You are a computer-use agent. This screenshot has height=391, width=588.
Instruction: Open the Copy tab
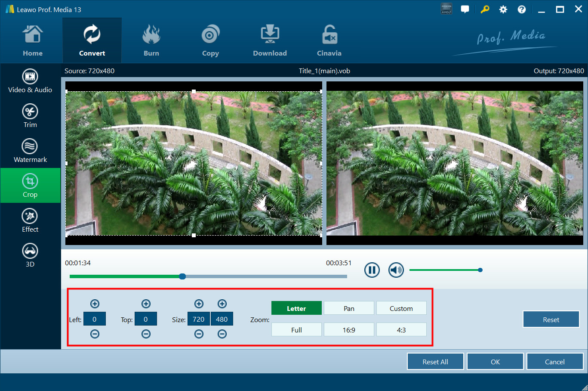[210, 41]
